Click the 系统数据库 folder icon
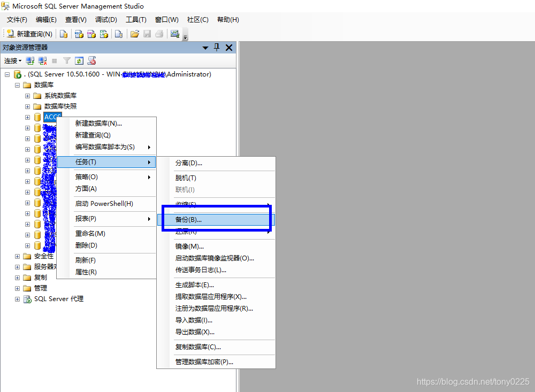Viewport: 535px width, 392px height. click(37, 96)
